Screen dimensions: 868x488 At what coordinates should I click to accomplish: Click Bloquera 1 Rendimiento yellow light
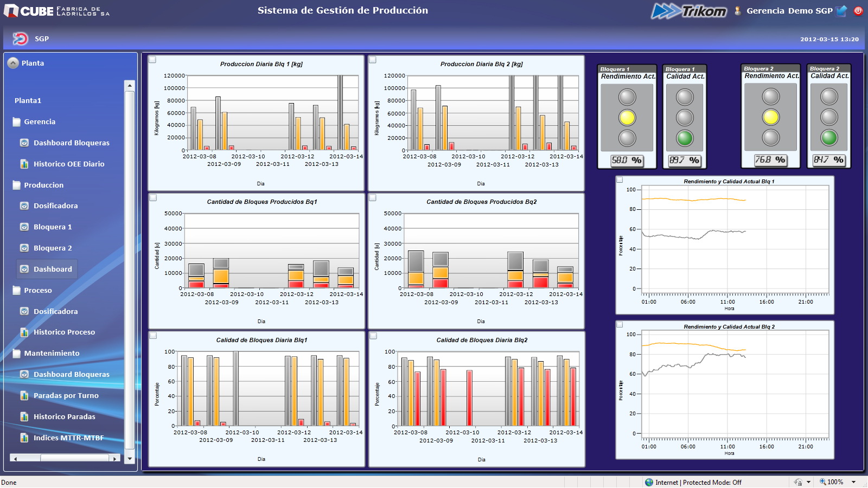(x=627, y=117)
